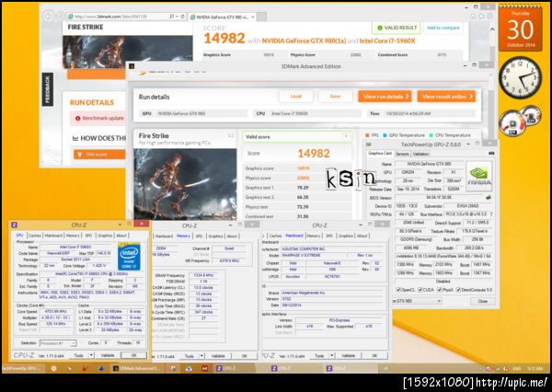Screen dimensions: 552x392
Task: Click the Intel Core i7 badge in CPU-Z
Action: pos(129,257)
